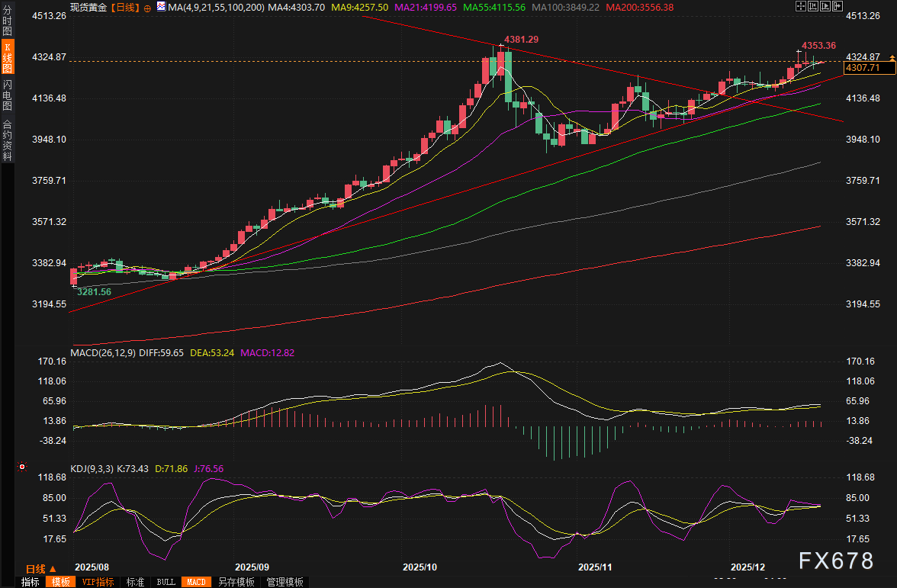Switch to 分时图 view in sidebar

[7, 22]
